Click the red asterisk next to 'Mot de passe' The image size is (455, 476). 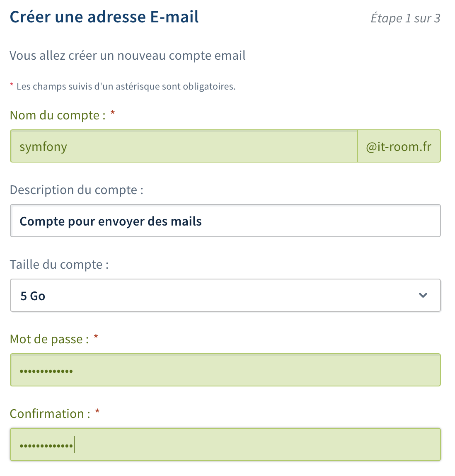(96, 337)
